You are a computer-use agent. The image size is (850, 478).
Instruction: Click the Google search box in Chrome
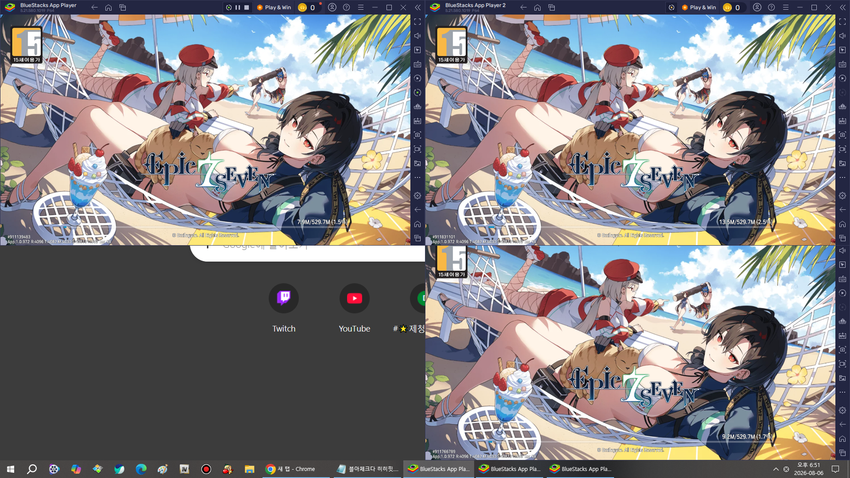coord(307,253)
